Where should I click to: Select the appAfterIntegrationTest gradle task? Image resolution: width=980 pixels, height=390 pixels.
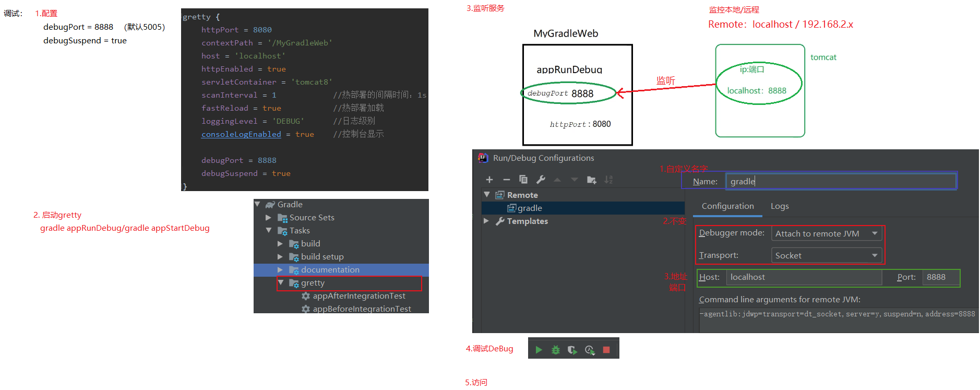pos(359,296)
